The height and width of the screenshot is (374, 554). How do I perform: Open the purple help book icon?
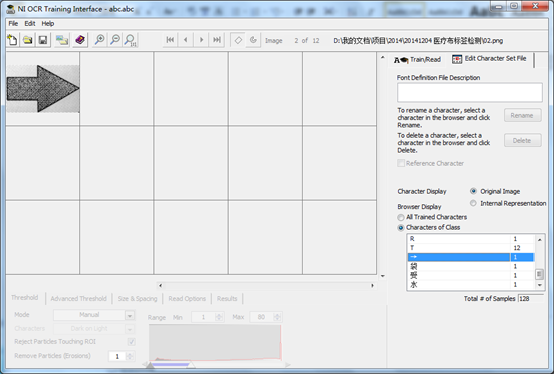(79, 40)
